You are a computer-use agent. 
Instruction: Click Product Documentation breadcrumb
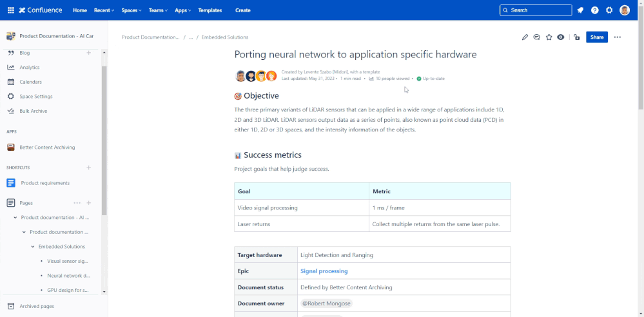click(x=151, y=37)
